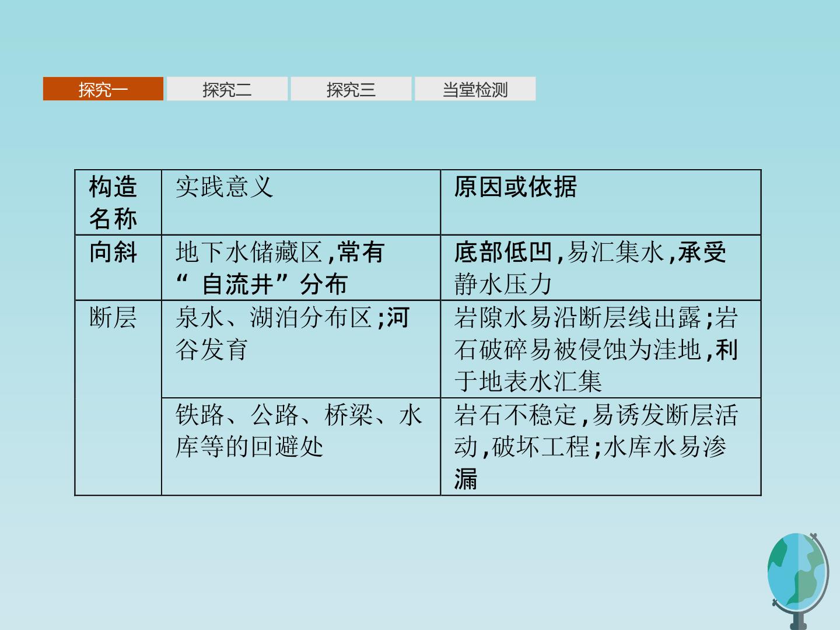This screenshot has height=630, width=840.
Task: Switch to the 探究二 tab
Action: point(227,89)
